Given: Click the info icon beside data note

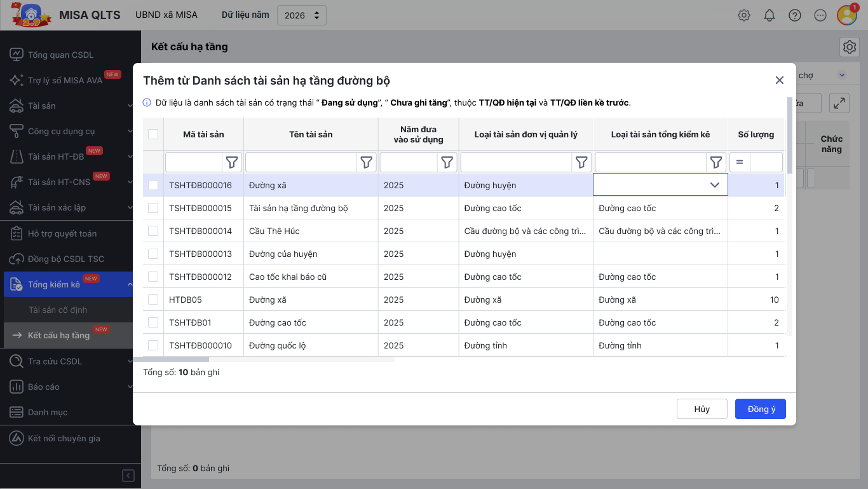Looking at the screenshot, I should tap(147, 102).
